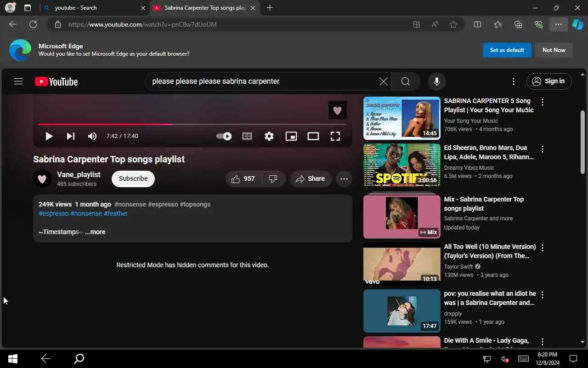588x368 pixels.
Task: Open the player settings gear
Action: [269, 136]
